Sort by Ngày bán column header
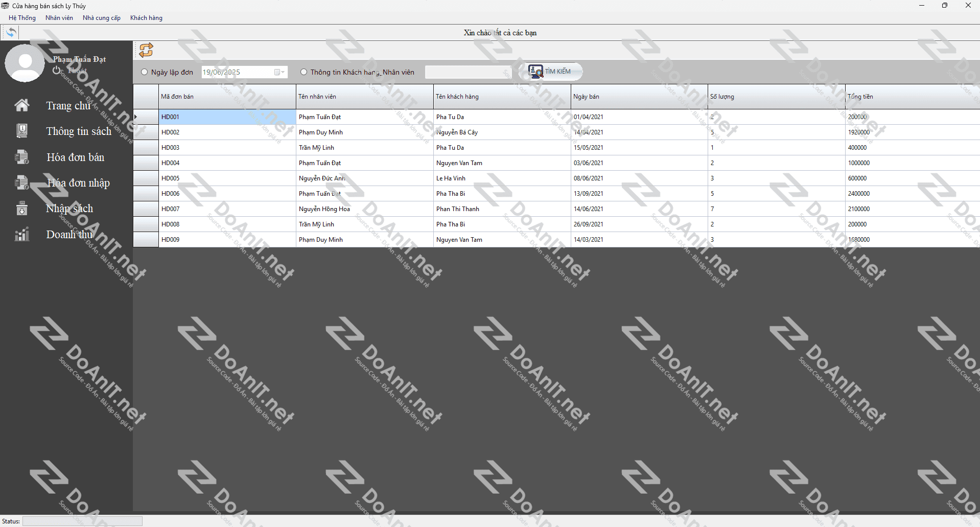980x527 pixels. tap(639, 97)
